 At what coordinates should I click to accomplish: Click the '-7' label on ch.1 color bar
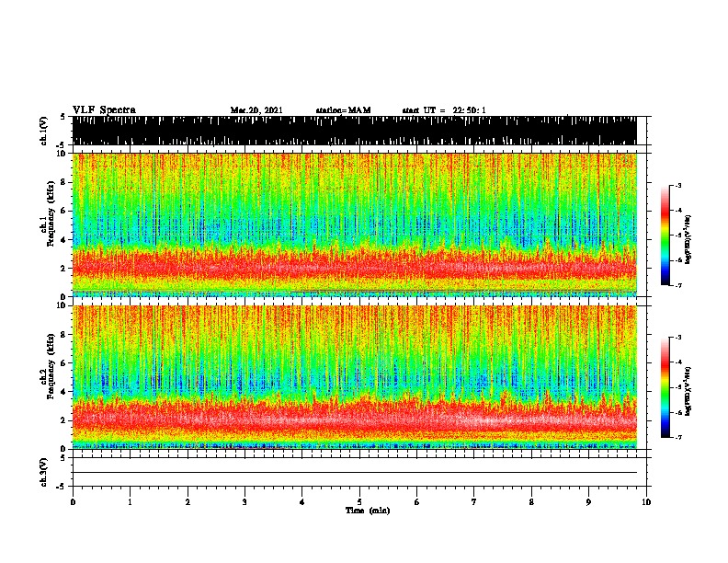678,285
